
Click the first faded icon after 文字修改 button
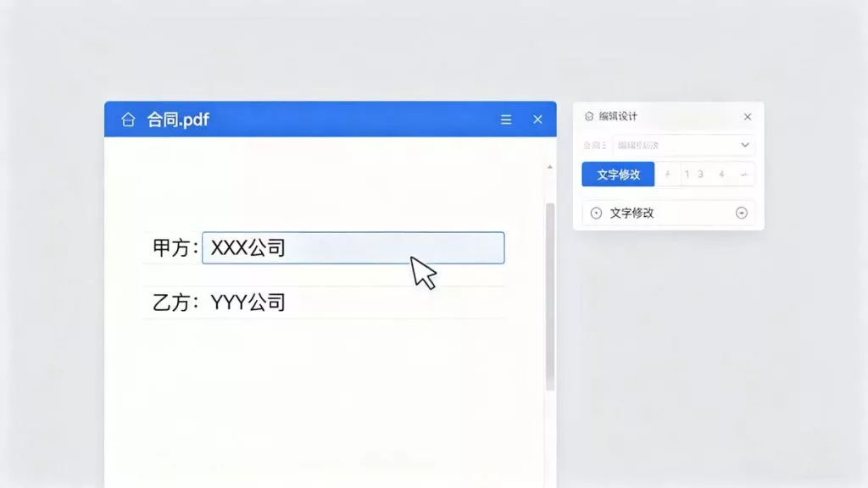[x=668, y=175]
